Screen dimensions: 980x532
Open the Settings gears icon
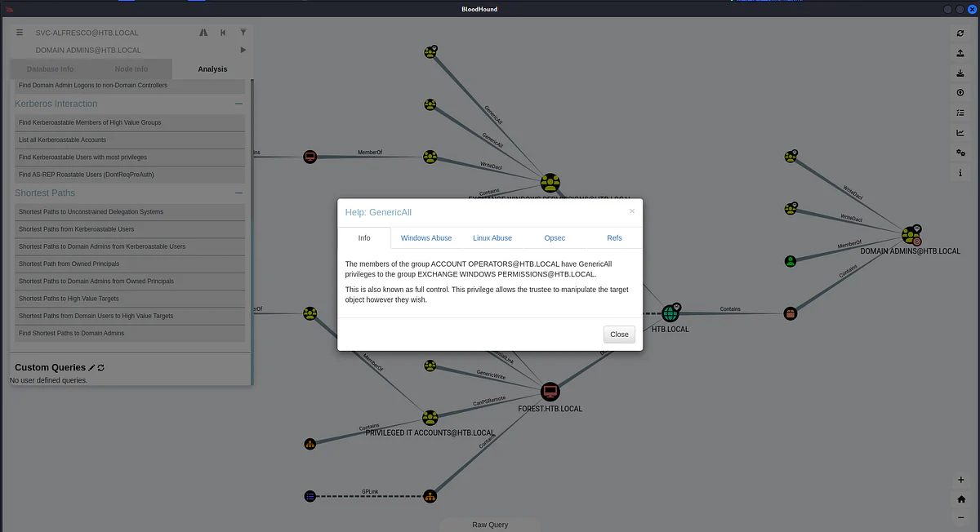[x=961, y=153]
